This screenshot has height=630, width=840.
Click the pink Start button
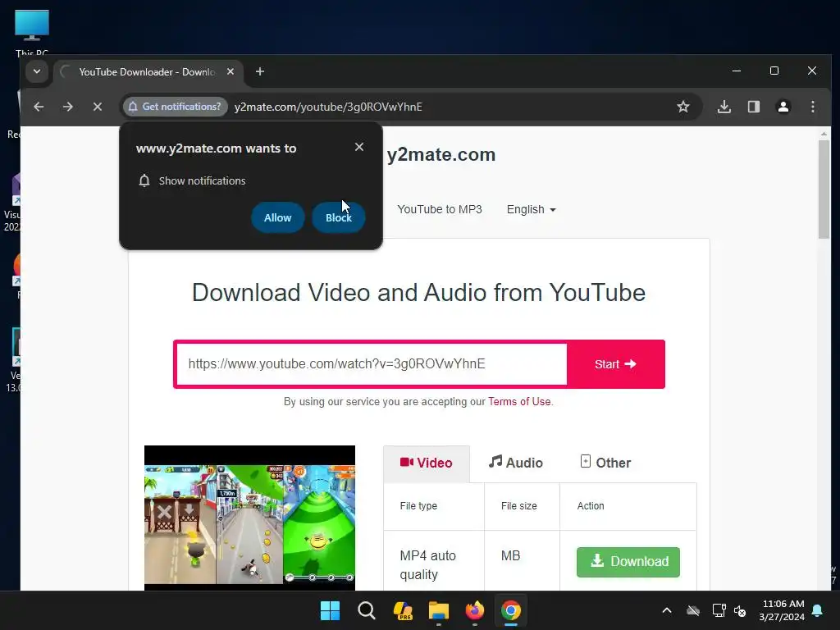(615, 364)
